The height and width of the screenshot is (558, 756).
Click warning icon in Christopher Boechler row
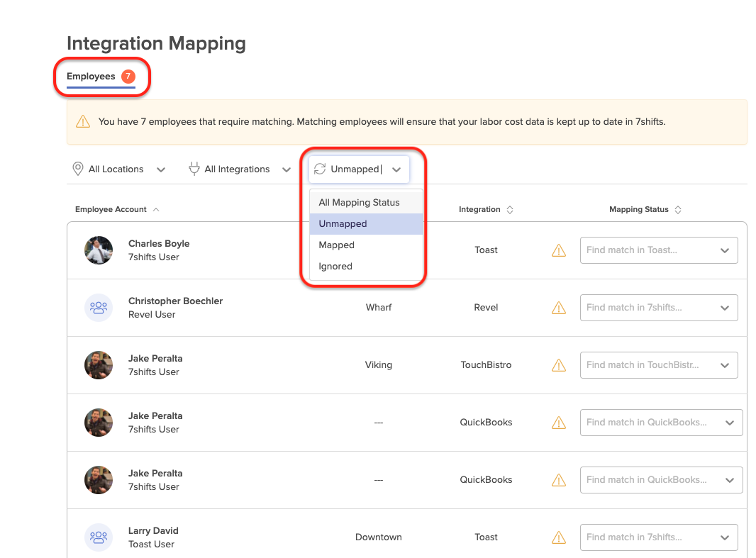click(559, 308)
